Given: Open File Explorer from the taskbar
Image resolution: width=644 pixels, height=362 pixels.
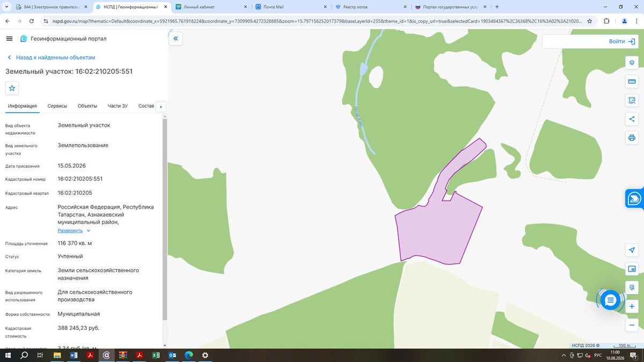Looking at the screenshot, I should point(57,355).
